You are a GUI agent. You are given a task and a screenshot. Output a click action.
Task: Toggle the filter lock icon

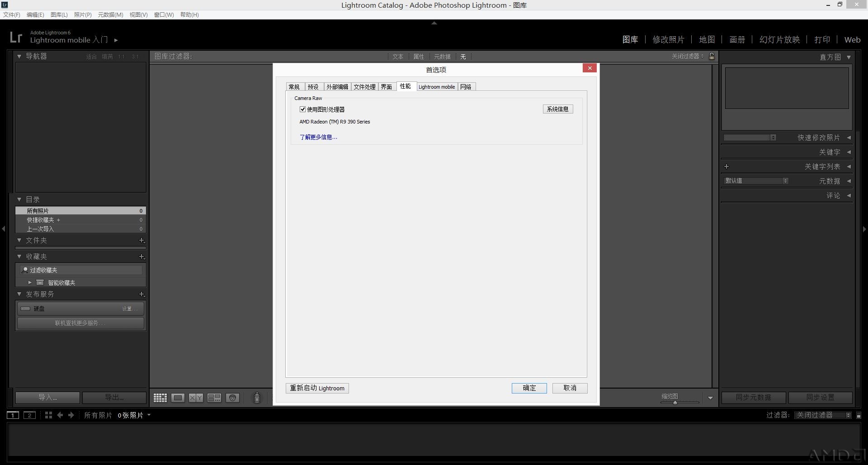pos(712,56)
